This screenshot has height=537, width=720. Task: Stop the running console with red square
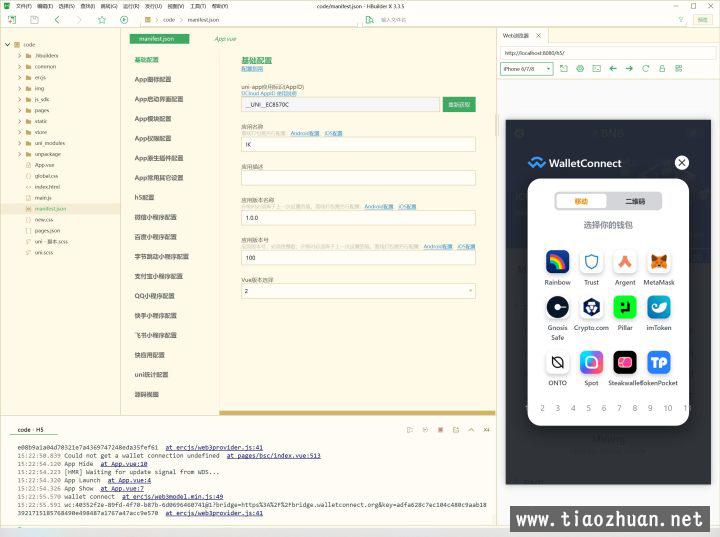[440, 430]
